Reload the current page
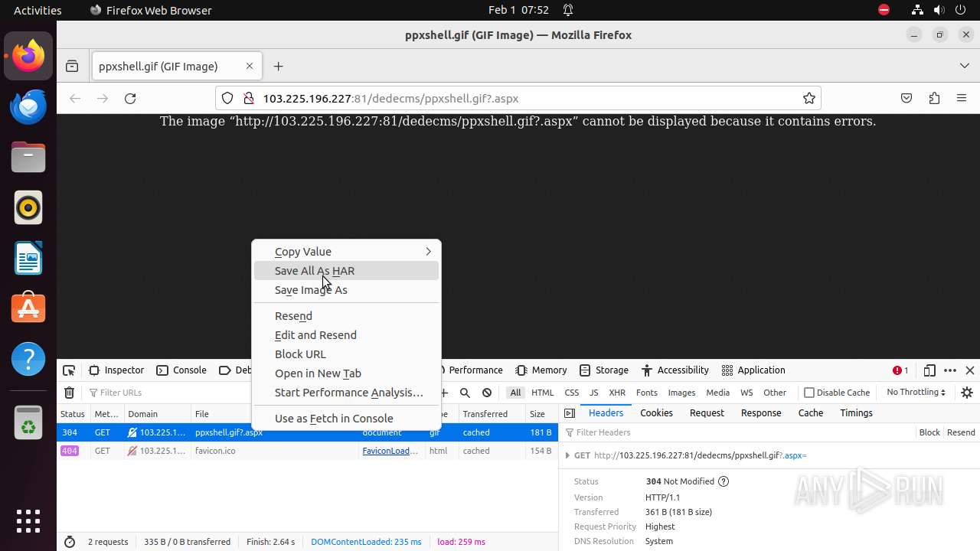 tap(130, 98)
